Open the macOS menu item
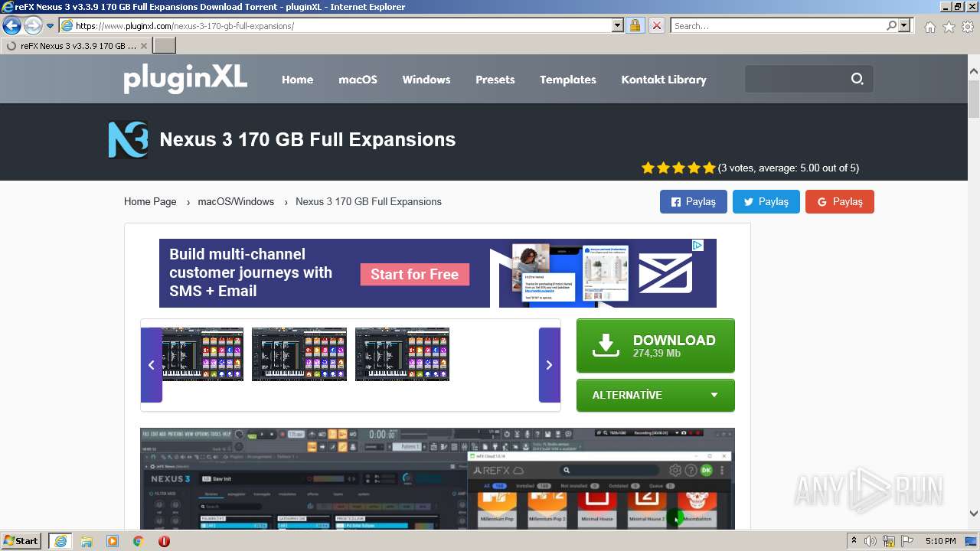The height and width of the screenshot is (551, 980). click(358, 80)
